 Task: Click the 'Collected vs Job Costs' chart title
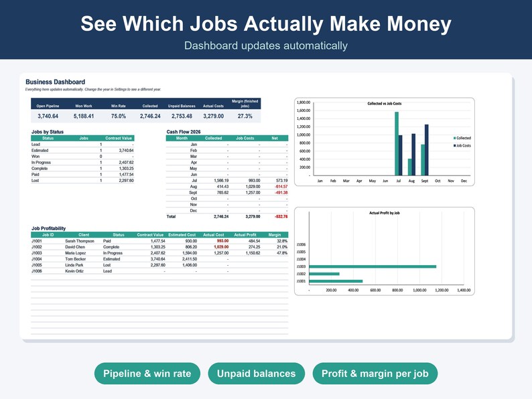pos(385,103)
